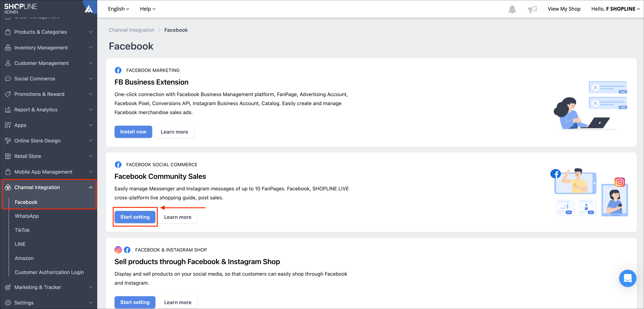The height and width of the screenshot is (309, 644).
Task: Click Install now for FB Business Extension
Action: click(x=133, y=132)
